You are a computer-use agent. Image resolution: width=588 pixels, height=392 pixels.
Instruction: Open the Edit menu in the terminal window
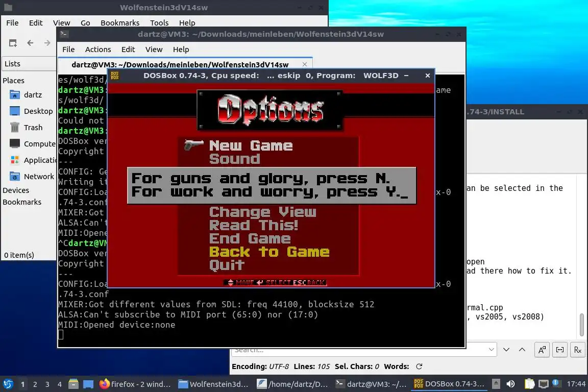click(128, 50)
